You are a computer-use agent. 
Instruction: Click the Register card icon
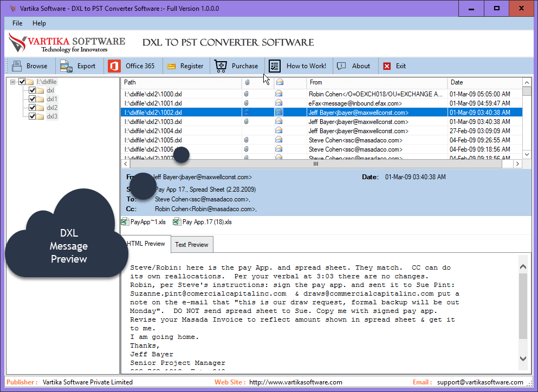pyautogui.click(x=171, y=66)
